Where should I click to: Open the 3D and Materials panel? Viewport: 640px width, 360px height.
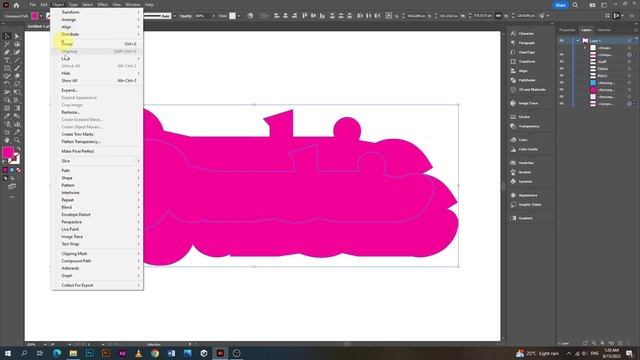pyautogui.click(x=527, y=90)
